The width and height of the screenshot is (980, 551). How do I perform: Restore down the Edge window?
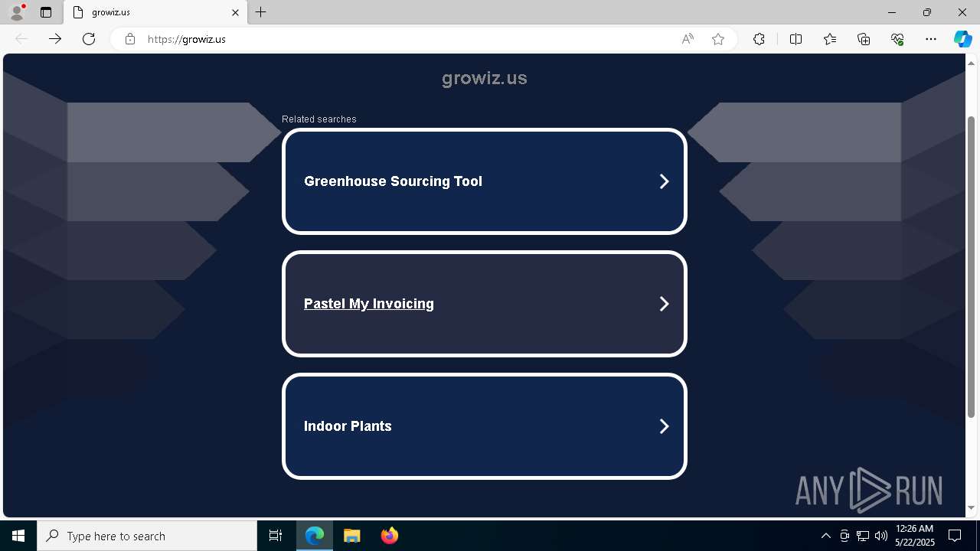927,12
